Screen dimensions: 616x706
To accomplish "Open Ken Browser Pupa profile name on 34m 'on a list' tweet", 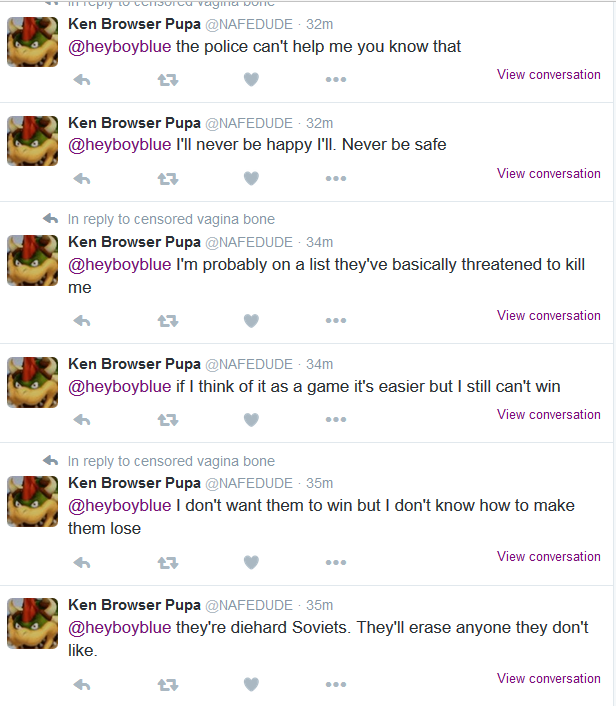I will point(134,242).
